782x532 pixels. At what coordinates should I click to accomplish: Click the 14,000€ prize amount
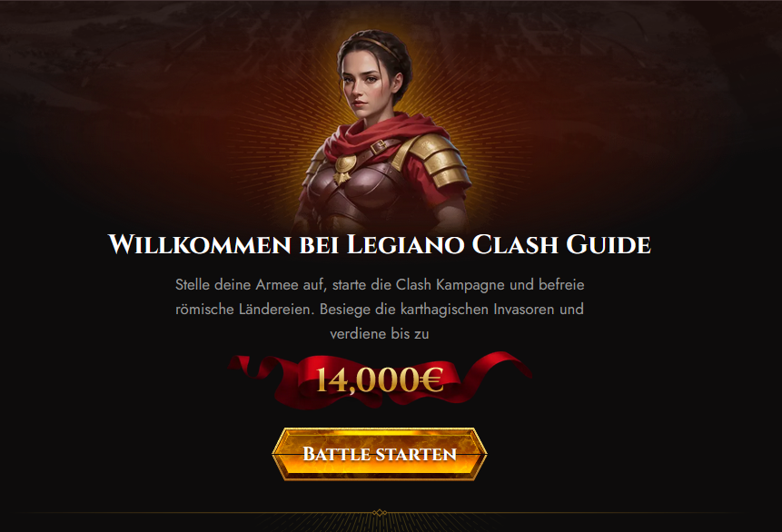click(380, 379)
